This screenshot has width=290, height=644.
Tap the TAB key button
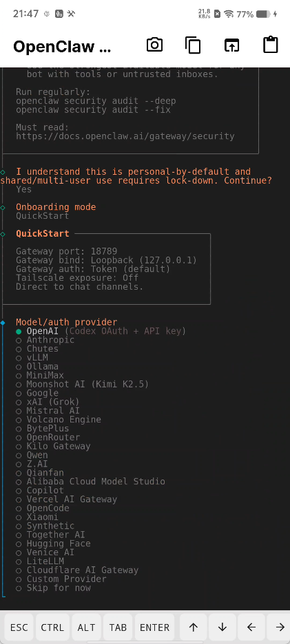pyautogui.click(x=118, y=627)
